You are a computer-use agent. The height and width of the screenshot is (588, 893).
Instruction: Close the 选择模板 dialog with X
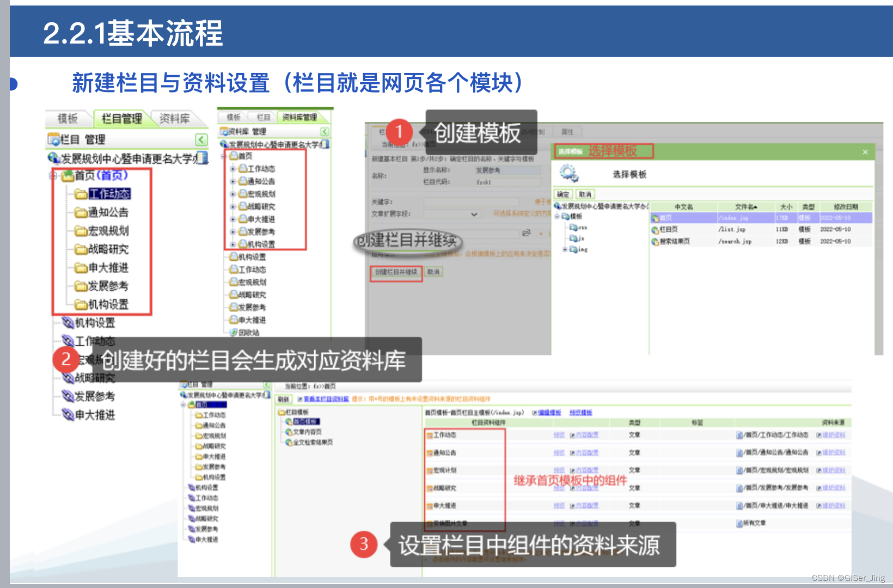865,152
